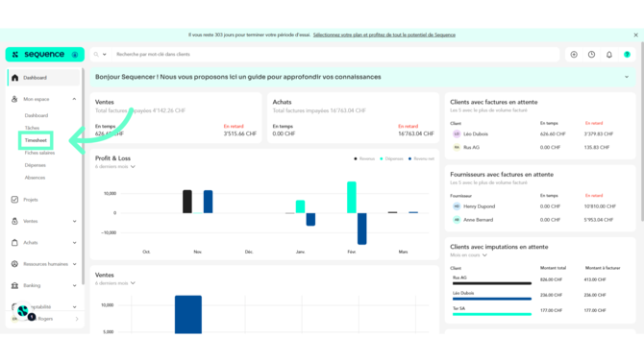644x362 pixels.
Task: Click the select your plan link
Action: pyautogui.click(x=384, y=35)
